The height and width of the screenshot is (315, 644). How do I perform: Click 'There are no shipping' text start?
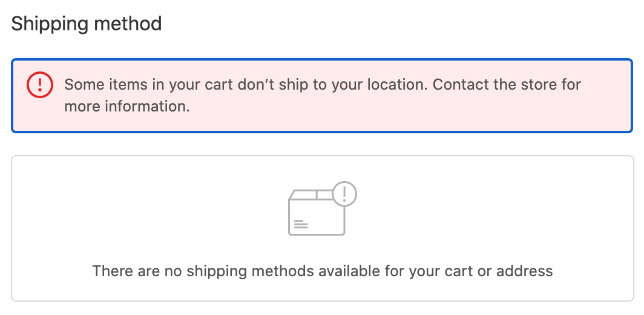pos(167,271)
